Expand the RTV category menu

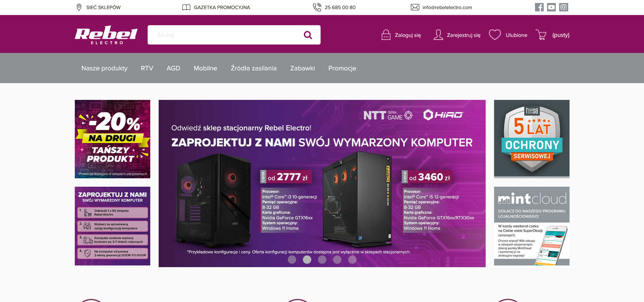point(147,68)
